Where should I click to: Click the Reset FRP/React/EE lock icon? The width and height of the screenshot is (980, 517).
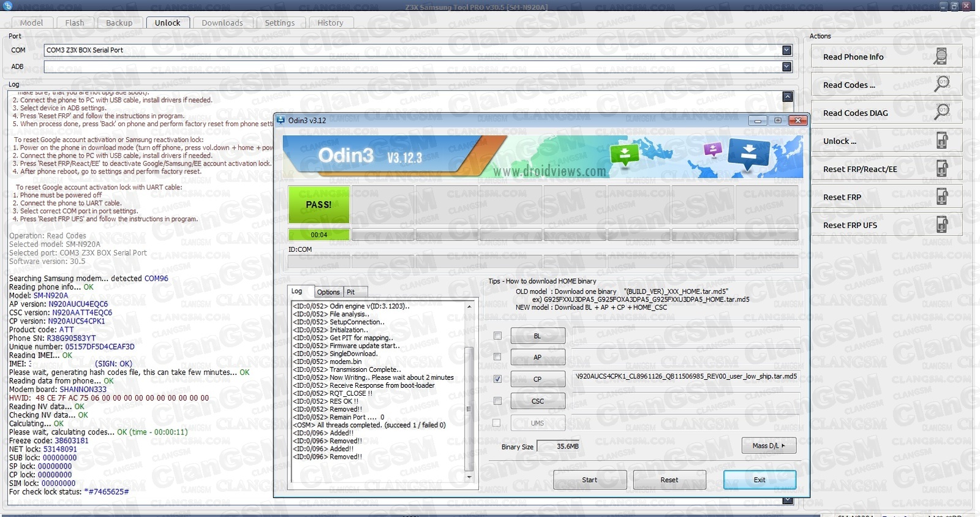coord(942,168)
